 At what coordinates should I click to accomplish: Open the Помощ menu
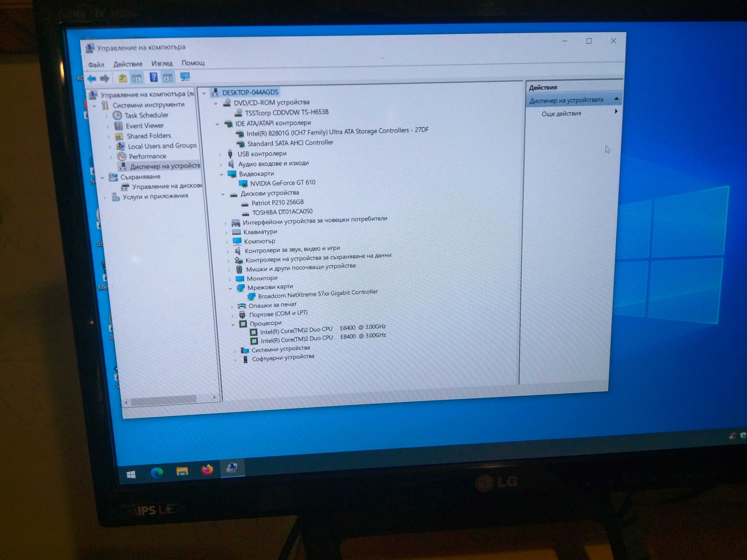(193, 63)
